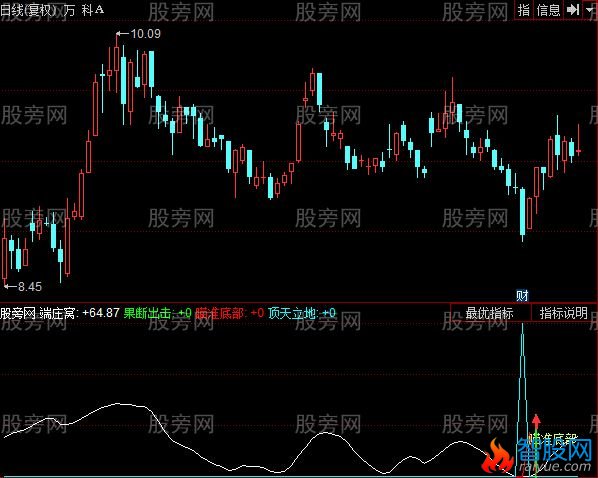Toggle the 顶天立地 indicator line label

pos(301,313)
